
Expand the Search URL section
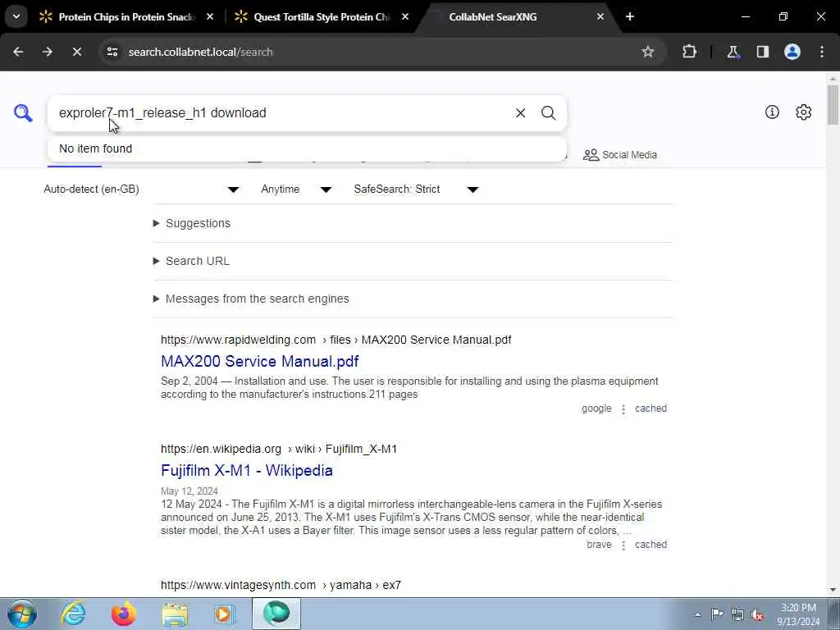click(197, 261)
